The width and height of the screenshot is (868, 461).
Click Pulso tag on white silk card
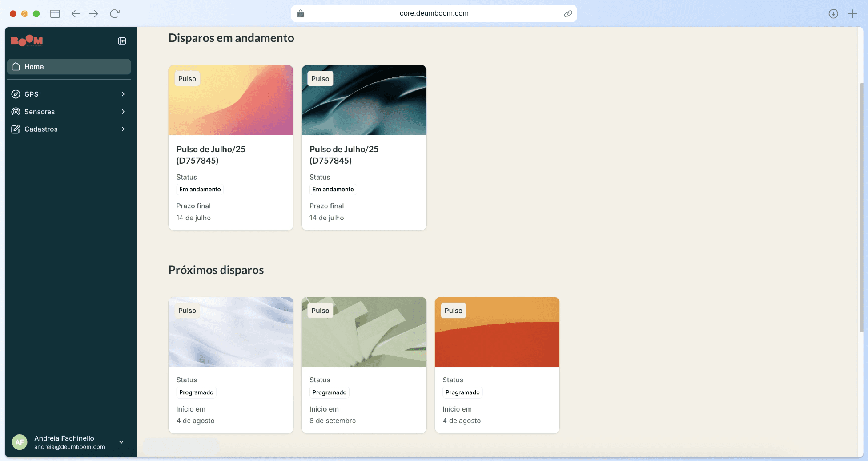[x=187, y=311]
